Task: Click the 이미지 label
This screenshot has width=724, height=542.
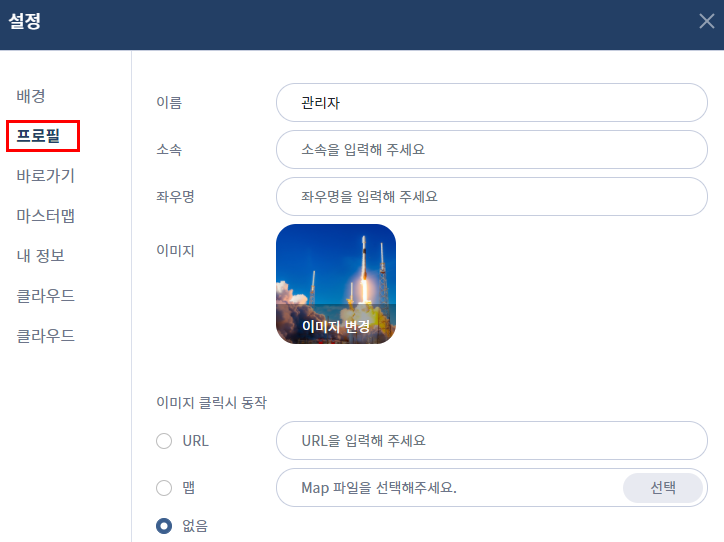Action: click(x=175, y=251)
